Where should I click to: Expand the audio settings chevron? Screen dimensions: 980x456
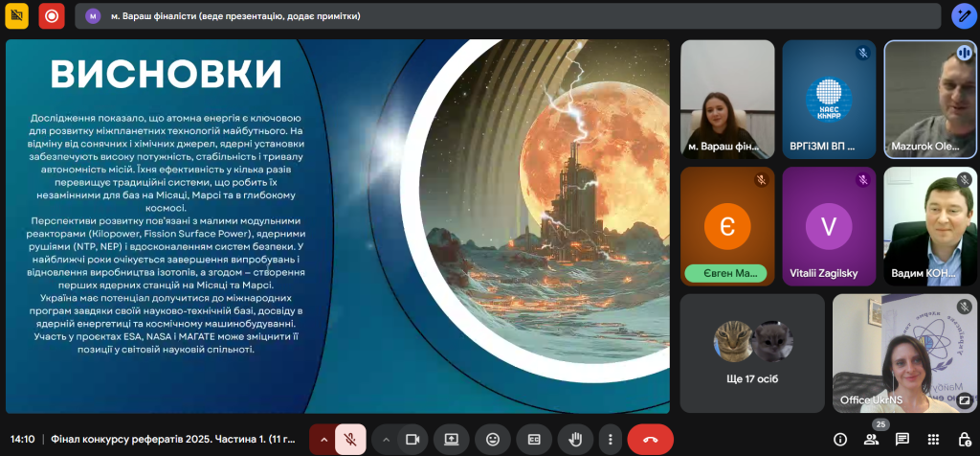(x=323, y=439)
